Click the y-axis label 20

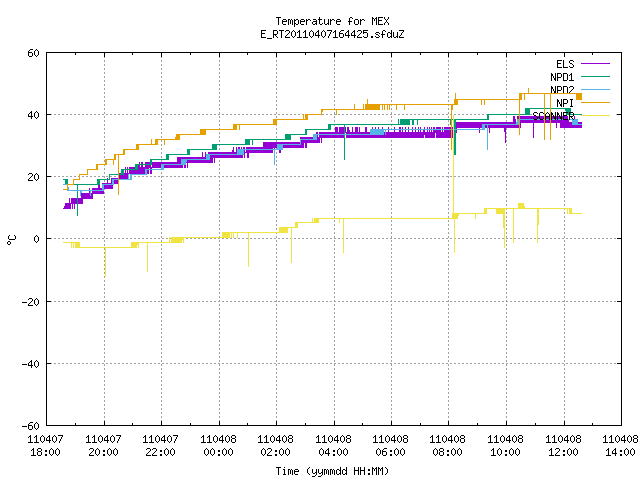coord(33,177)
